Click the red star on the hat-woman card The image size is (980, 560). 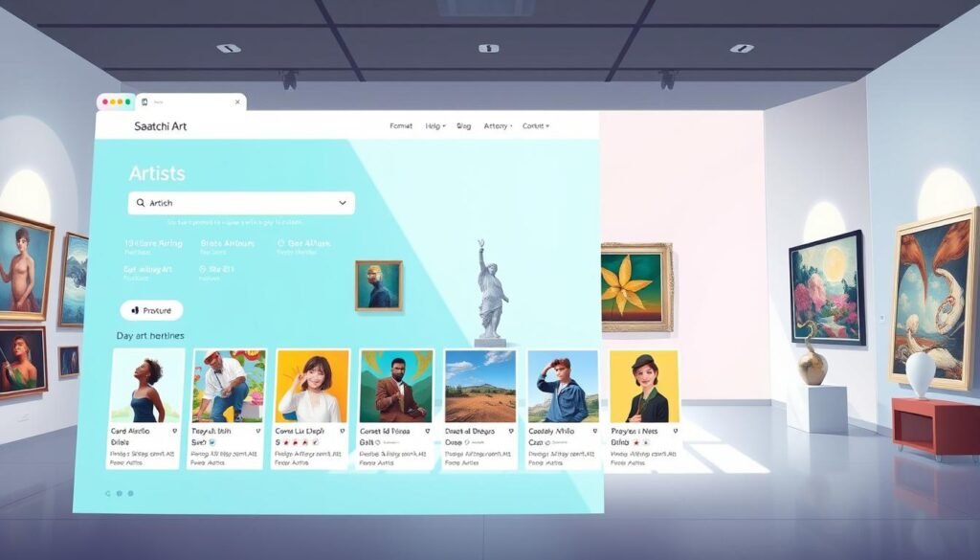pos(636,442)
